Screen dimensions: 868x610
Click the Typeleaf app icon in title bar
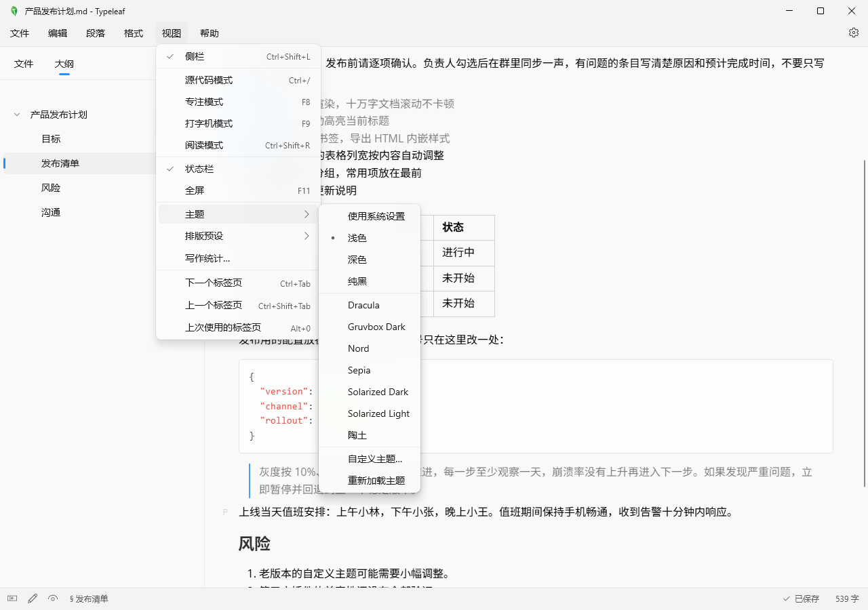click(14, 11)
